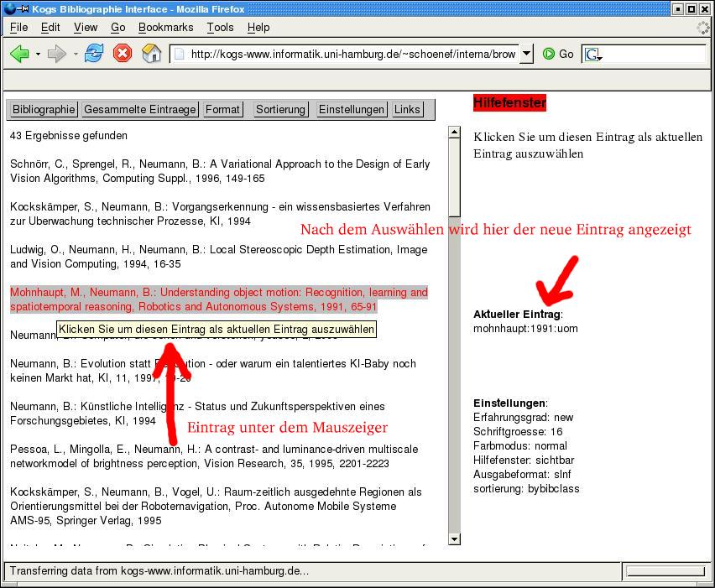
Task: Click the 'mohnhaupt:1991:uom' entry key
Action: 526,329
